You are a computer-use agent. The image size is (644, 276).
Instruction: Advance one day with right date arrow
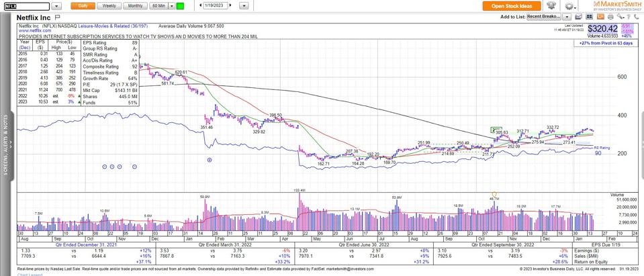[230, 6]
